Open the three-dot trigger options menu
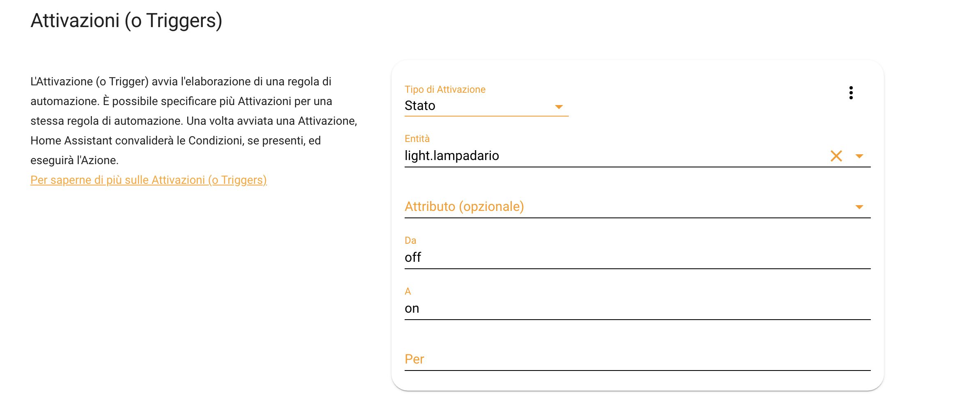This screenshot has height=398, width=980. 851,93
